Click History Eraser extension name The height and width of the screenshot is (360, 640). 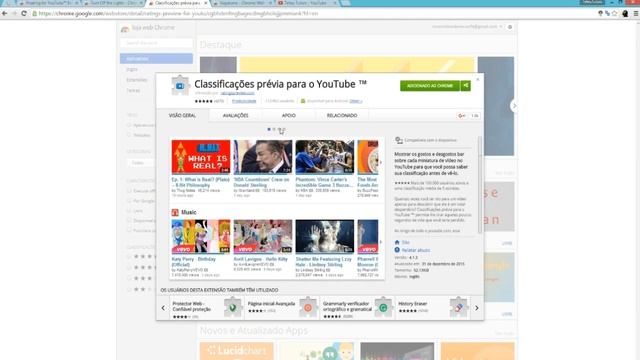point(413,304)
